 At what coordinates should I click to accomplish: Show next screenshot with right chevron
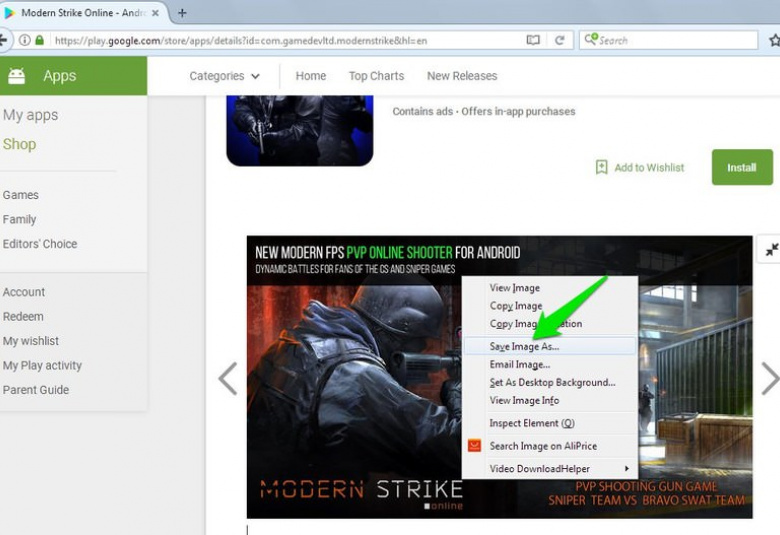click(x=771, y=379)
